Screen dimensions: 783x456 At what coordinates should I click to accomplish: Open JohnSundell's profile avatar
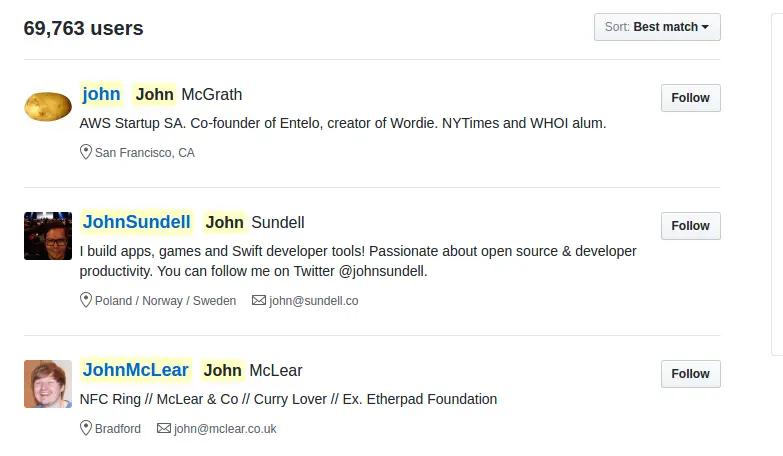click(x=48, y=235)
